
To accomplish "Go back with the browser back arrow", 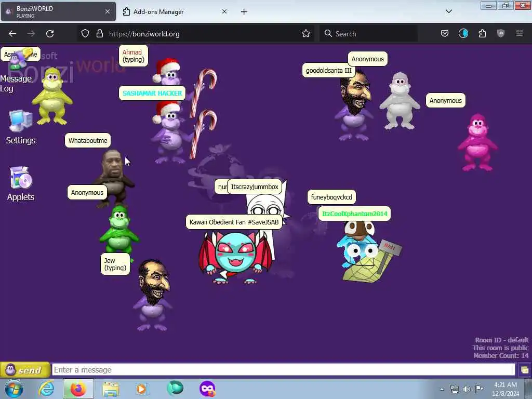I will tap(12, 34).
